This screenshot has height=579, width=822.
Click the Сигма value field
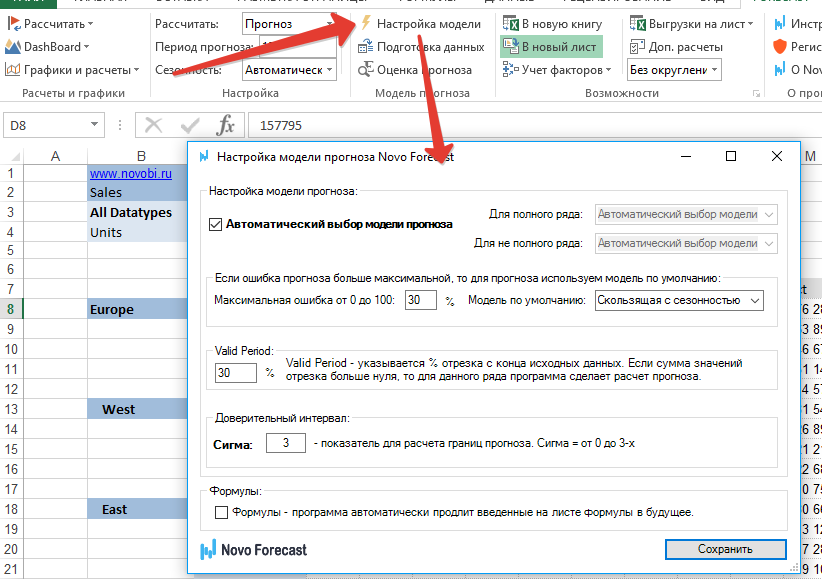286,443
